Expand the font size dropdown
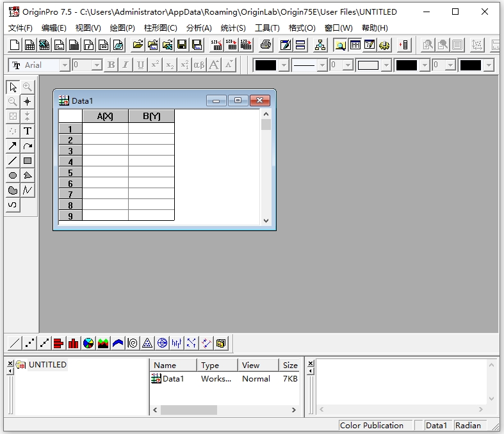 coord(97,65)
